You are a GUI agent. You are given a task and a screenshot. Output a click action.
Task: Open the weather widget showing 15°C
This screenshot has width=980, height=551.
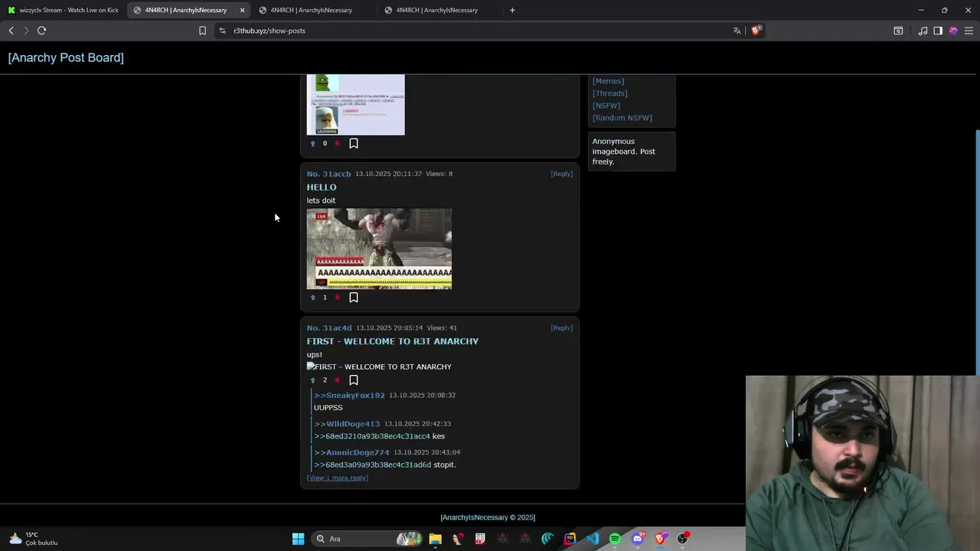pos(34,539)
